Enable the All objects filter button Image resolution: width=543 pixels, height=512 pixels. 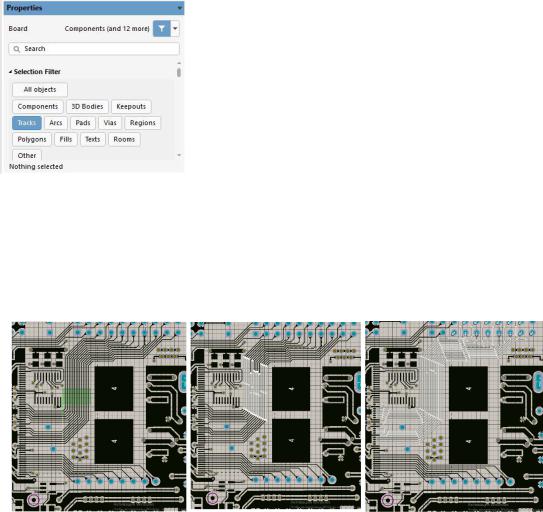tap(40, 90)
